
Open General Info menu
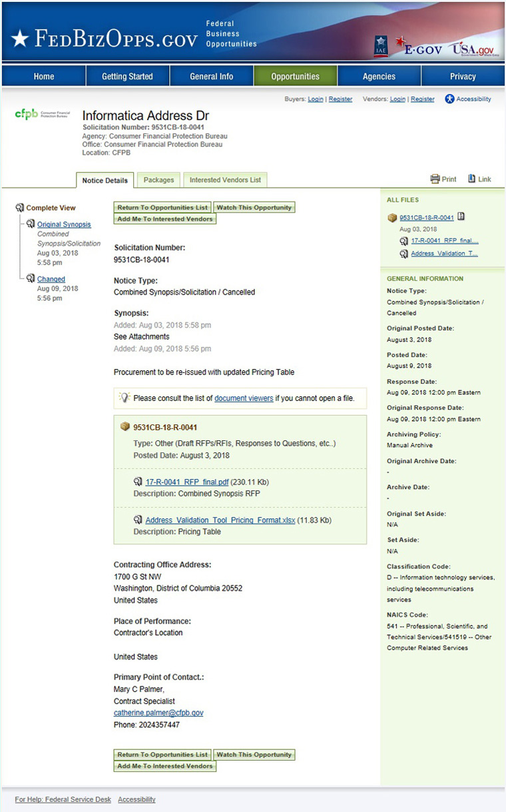pyautogui.click(x=212, y=76)
